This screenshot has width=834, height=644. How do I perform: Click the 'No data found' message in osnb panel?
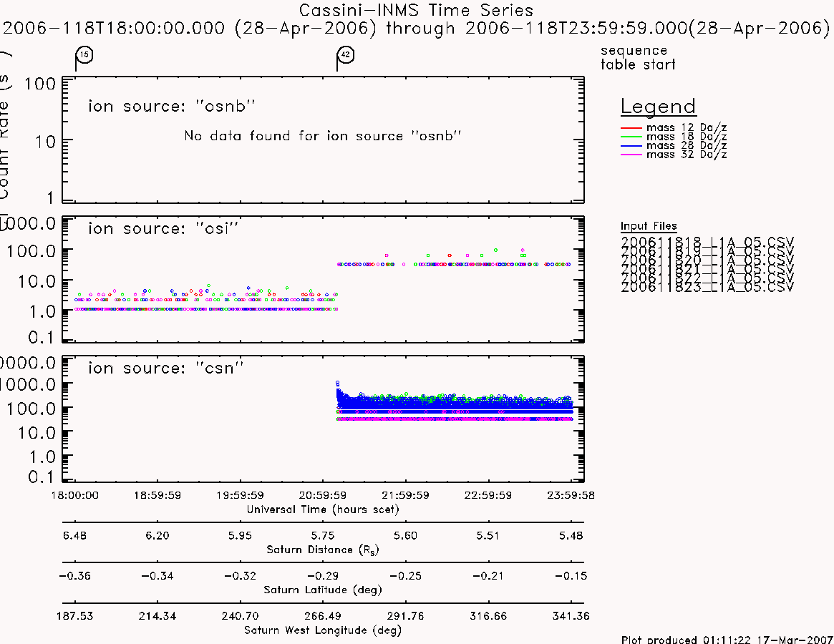(x=322, y=136)
